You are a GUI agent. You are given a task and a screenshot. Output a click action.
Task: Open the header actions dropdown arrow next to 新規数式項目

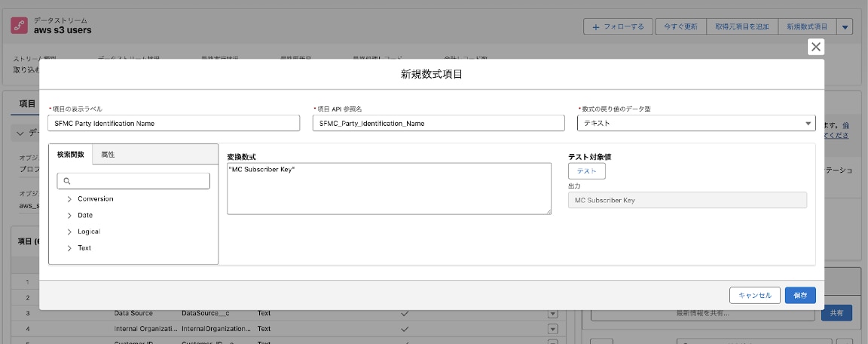click(845, 26)
